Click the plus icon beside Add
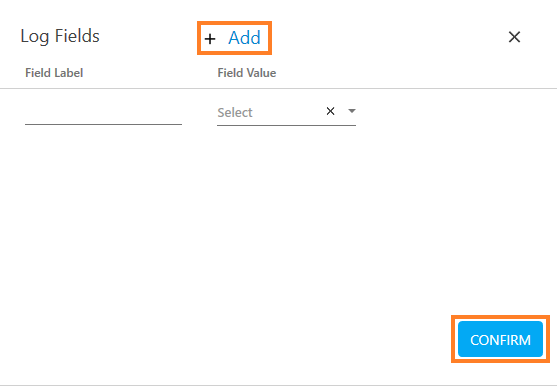The height and width of the screenshot is (386, 557). tap(210, 39)
